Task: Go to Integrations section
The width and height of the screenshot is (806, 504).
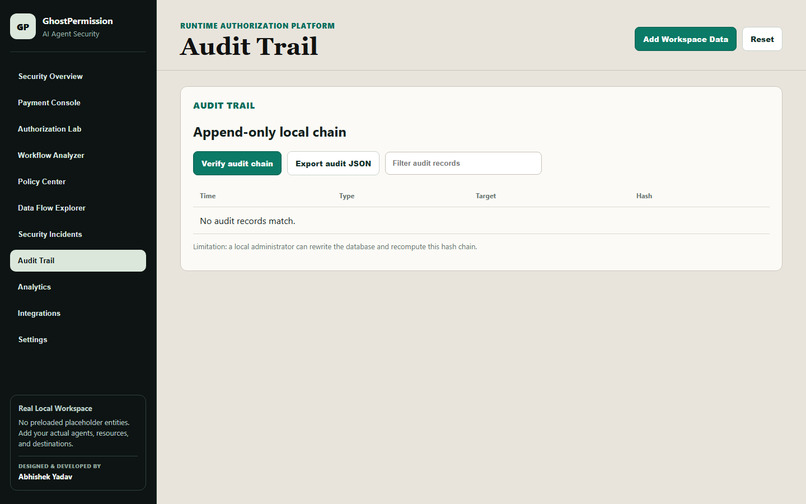Action: [x=78, y=313]
